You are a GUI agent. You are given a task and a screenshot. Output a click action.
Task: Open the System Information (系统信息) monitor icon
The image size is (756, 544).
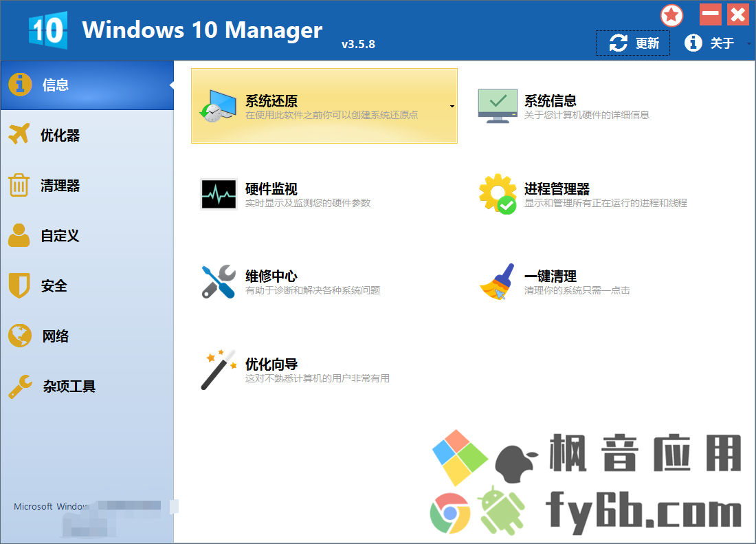498,106
